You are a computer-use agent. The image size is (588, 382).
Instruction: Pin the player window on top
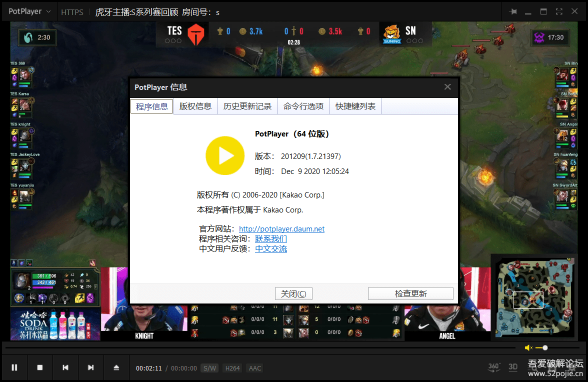pyautogui.click(x=513, y=11)
